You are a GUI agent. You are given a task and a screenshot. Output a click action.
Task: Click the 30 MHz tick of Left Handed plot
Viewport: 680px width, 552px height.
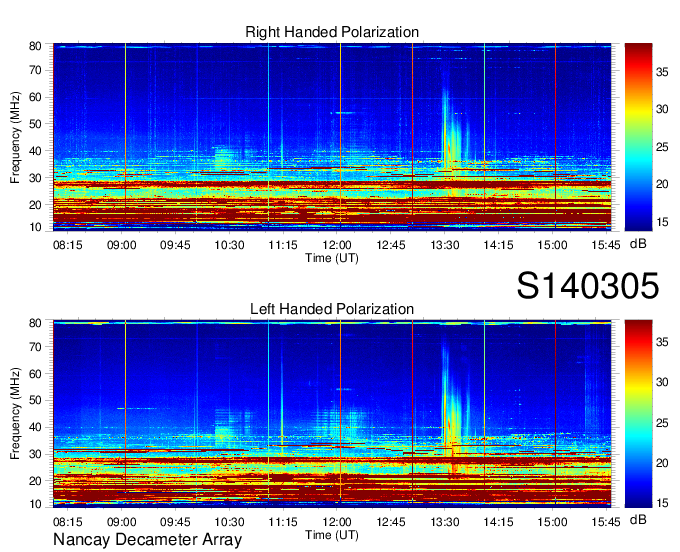tap(36, 454)
